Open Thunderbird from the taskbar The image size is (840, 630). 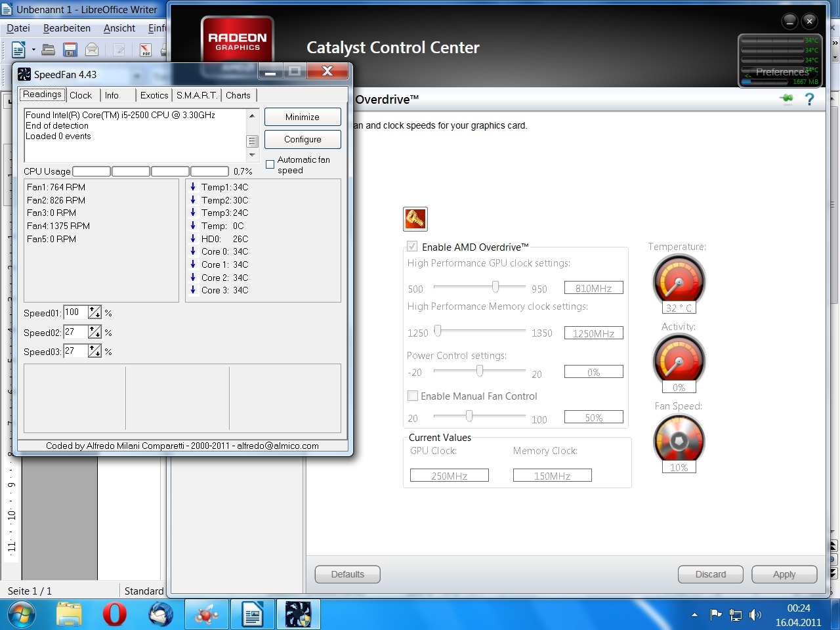point(161,615)
